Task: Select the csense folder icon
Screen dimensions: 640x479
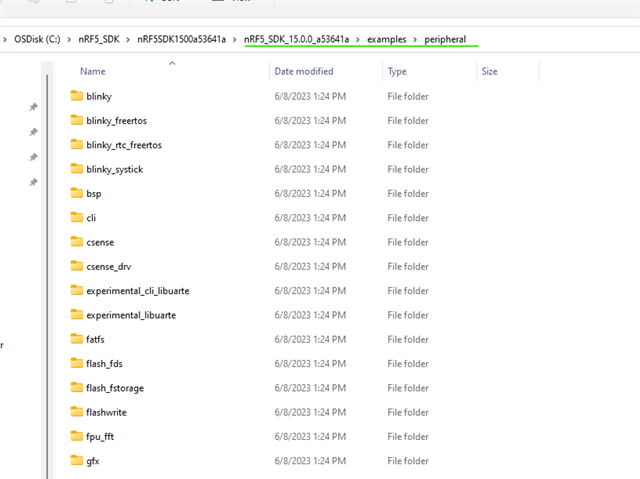Action: pos(76,242)
